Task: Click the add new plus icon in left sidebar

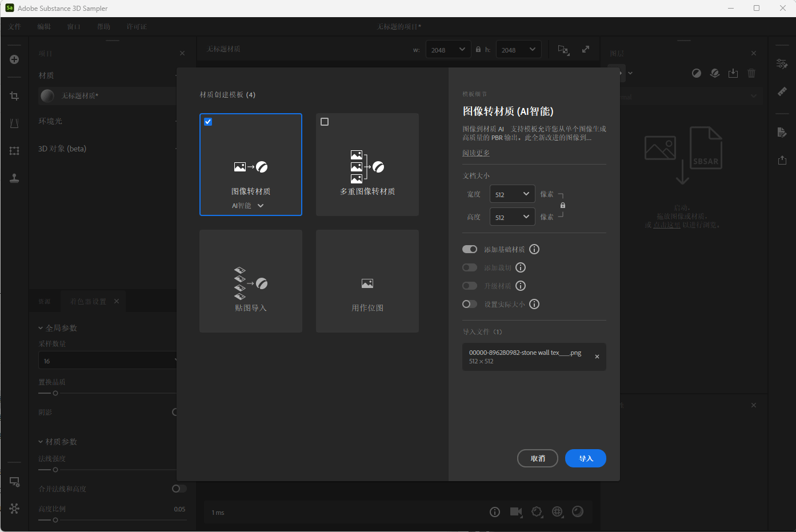Action: coord(14,59)
